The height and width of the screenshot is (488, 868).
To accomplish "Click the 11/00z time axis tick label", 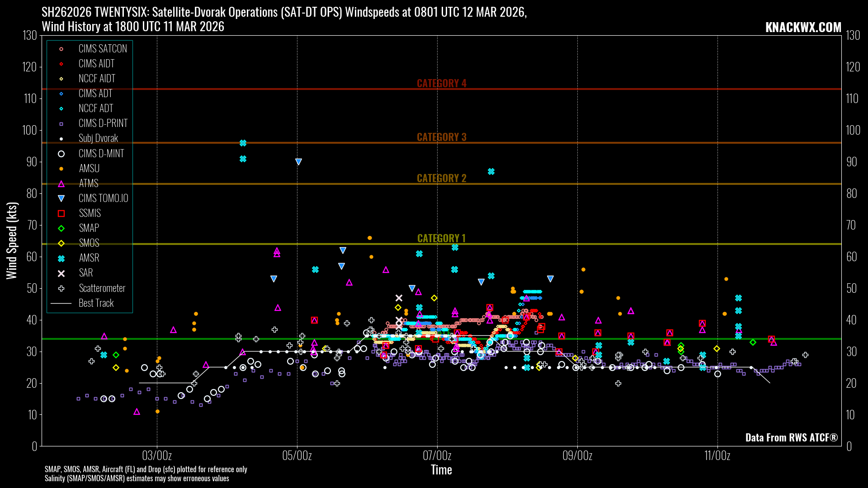I will point(717,455).
